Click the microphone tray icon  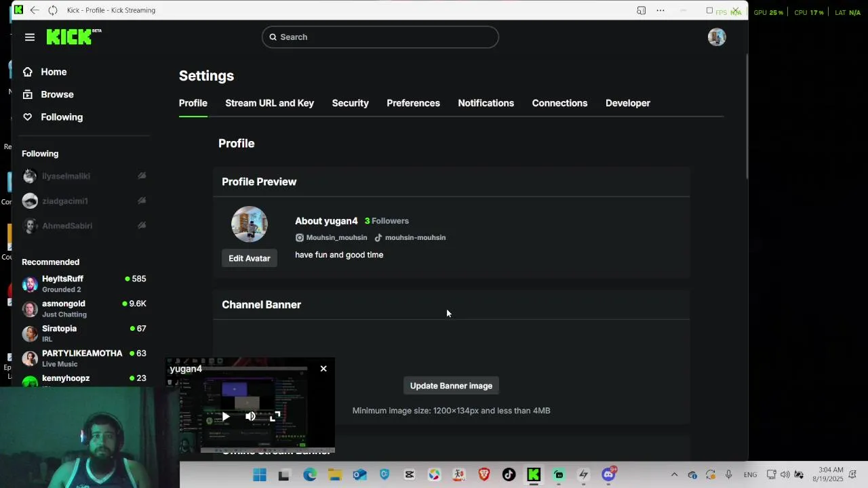tap(729, 475)
